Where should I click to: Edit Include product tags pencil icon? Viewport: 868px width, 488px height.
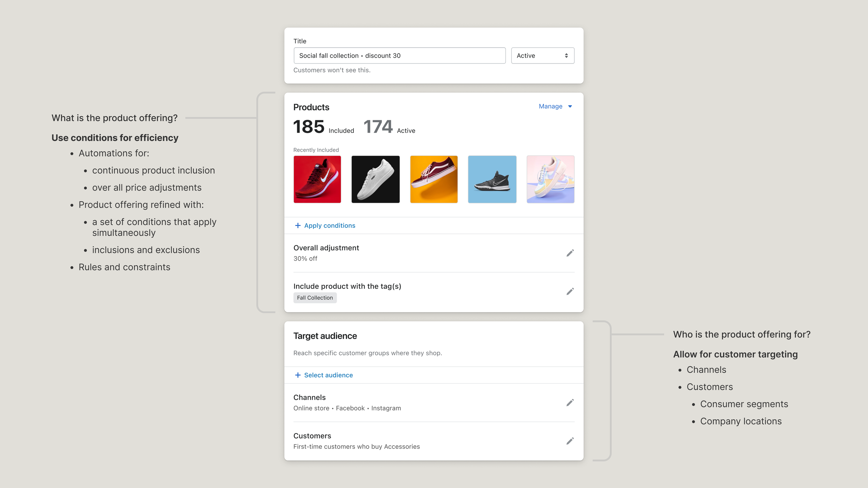570,292
